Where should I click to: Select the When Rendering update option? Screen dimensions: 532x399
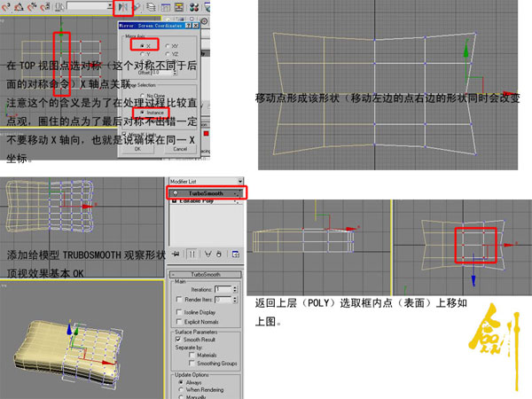pyautogui.click(x=181, y=390)
